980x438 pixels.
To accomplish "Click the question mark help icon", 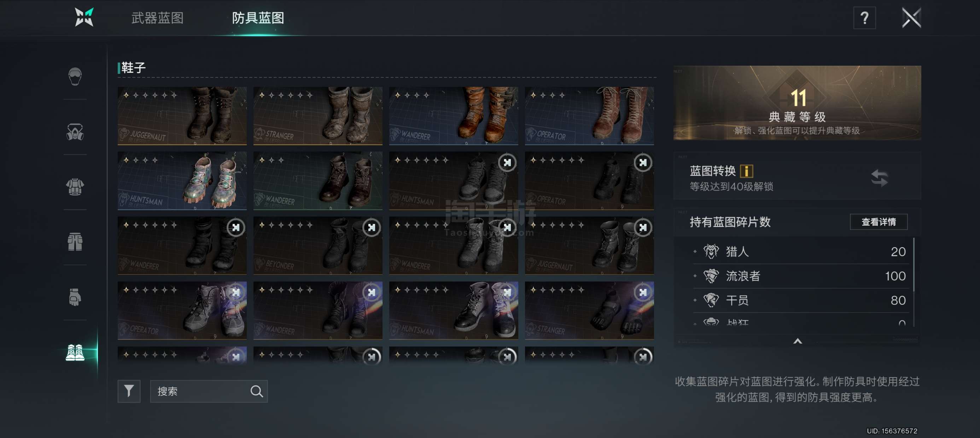I will click(x=864, y=18).
